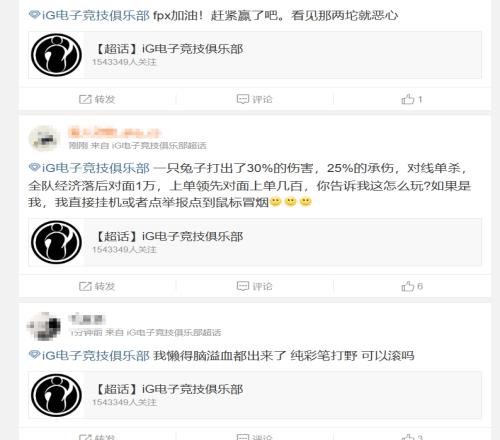Image resolution: width=500 pixels, height=440 pixels.
Task: Open the iG电子竞技俱乐部 tag in fpx加油 post
Action: click(89, 16)
